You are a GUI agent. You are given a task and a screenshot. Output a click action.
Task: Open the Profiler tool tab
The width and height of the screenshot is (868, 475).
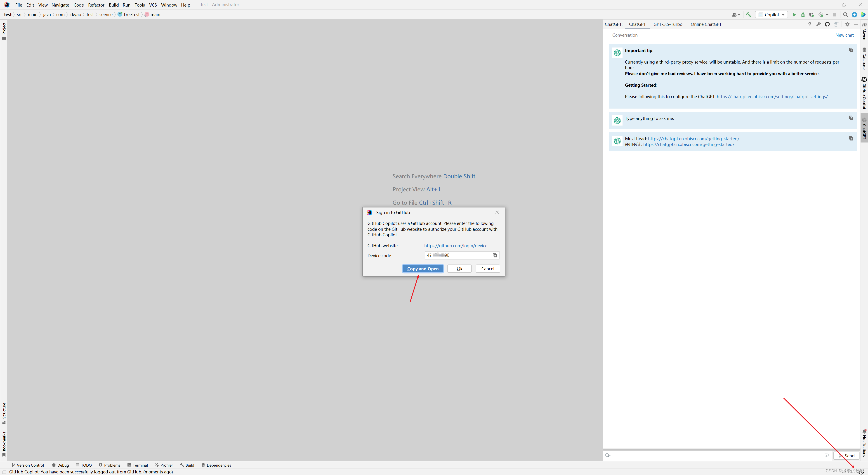(x=164, y=465)
